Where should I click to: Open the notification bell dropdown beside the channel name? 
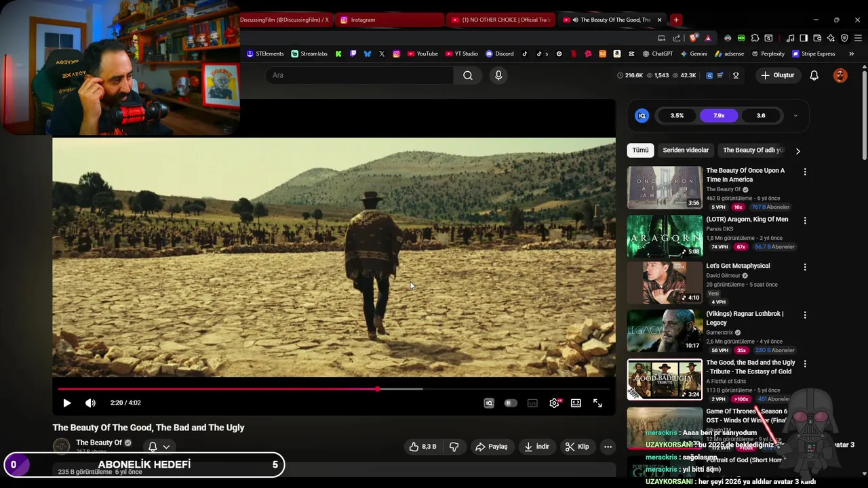point(159,447)
